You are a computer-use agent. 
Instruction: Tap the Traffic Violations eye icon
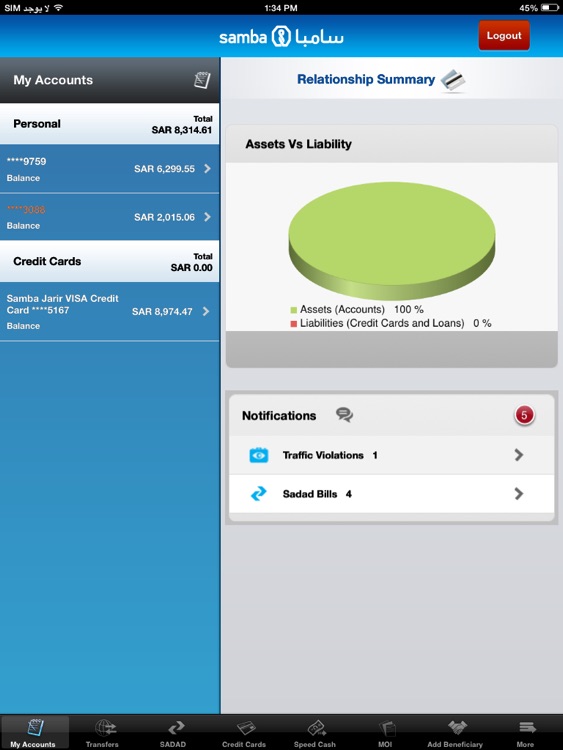click(x=259, y=455)
